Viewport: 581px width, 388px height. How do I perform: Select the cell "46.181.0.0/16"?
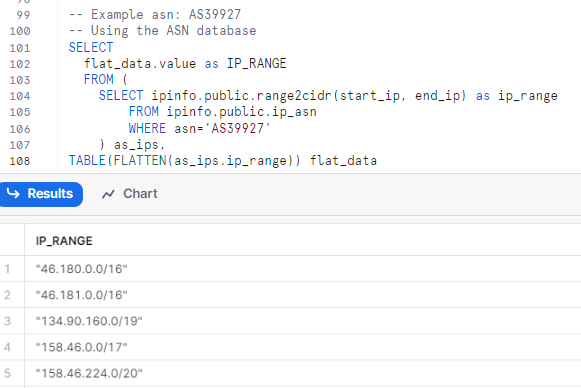tap(82, 295)
